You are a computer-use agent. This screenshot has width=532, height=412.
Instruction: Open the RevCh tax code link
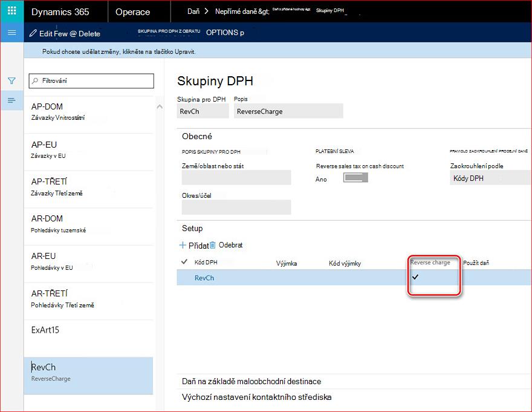tap(204, 278)
